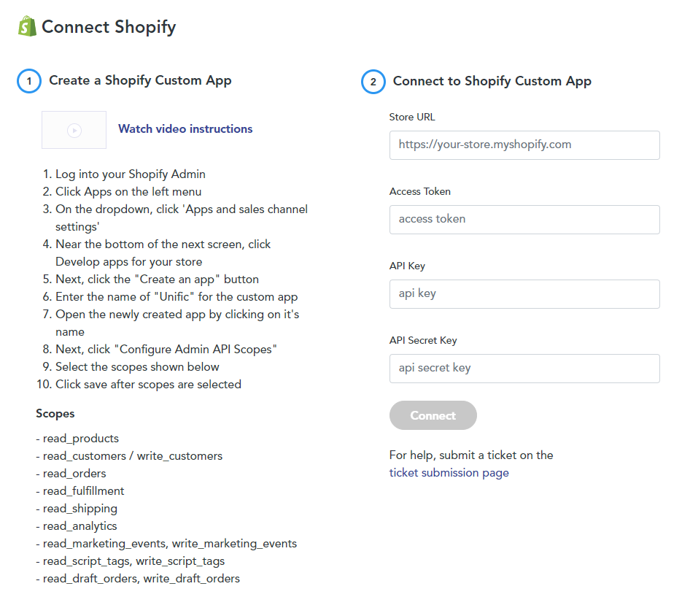682x616 pixels.
Task: Click into the Access Token field
Action: [524, 220]
